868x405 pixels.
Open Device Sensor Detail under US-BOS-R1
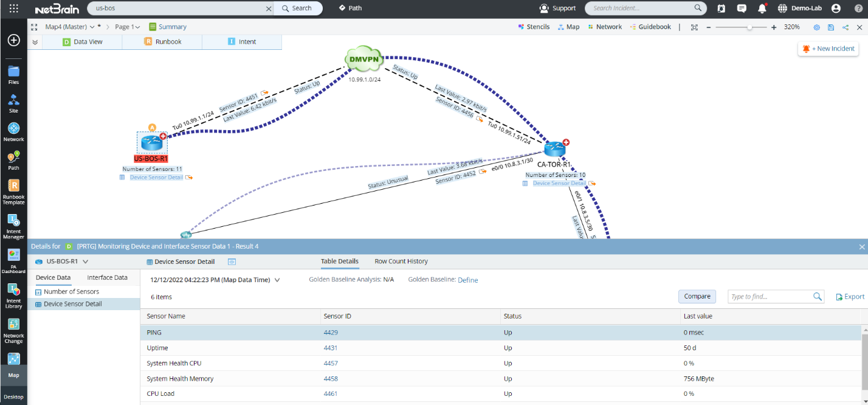(156, 178)
